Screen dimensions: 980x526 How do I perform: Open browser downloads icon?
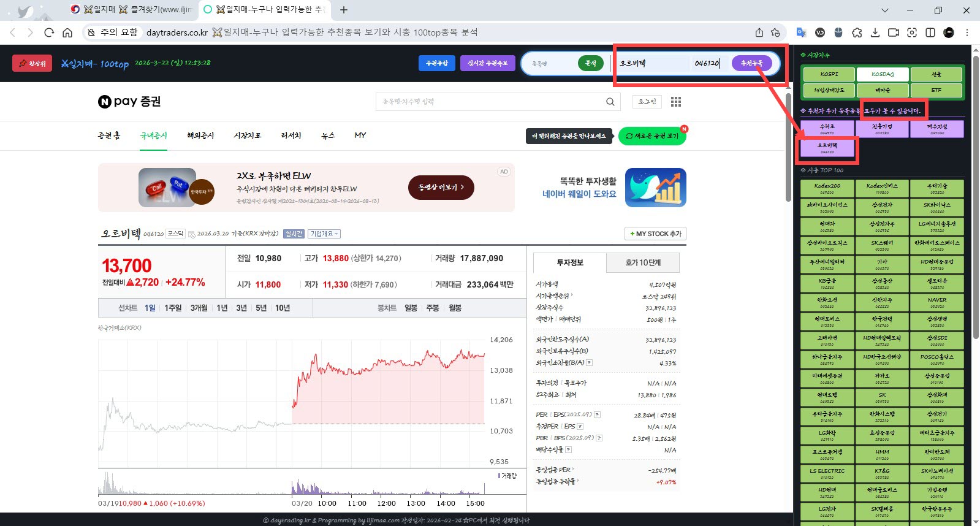(x=875, y=32)
